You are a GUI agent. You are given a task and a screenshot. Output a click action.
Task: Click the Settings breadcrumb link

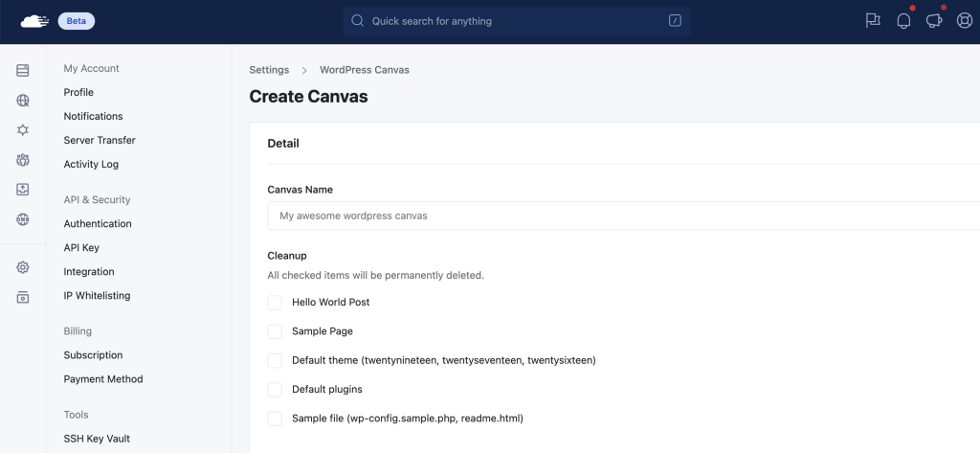coord(269,70)
